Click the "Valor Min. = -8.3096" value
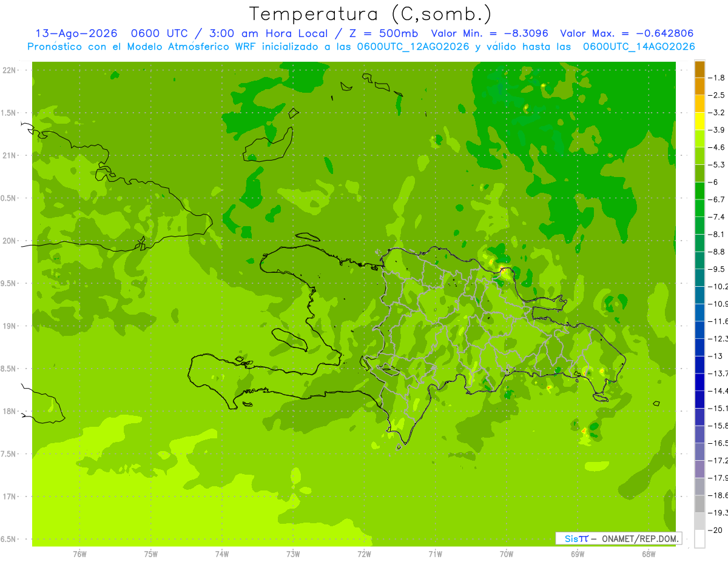This screenshot has height=562, width=728. (490, 33)
